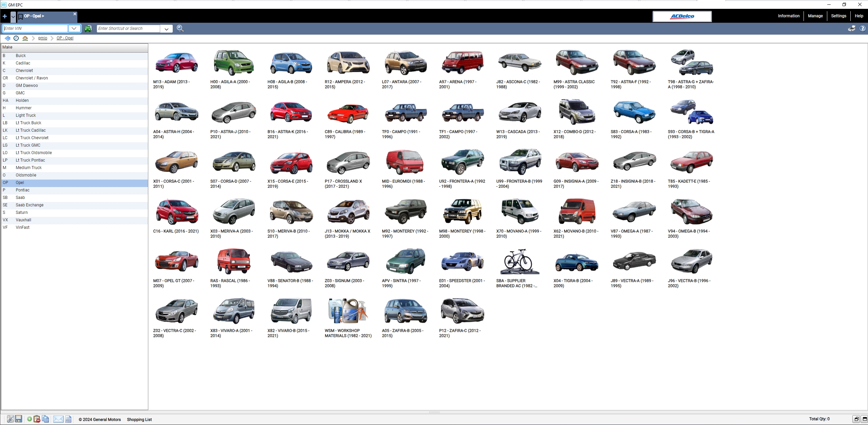Select the GM Daewoo make row
This screenshot has height=425, width=868.
[75, 86]
